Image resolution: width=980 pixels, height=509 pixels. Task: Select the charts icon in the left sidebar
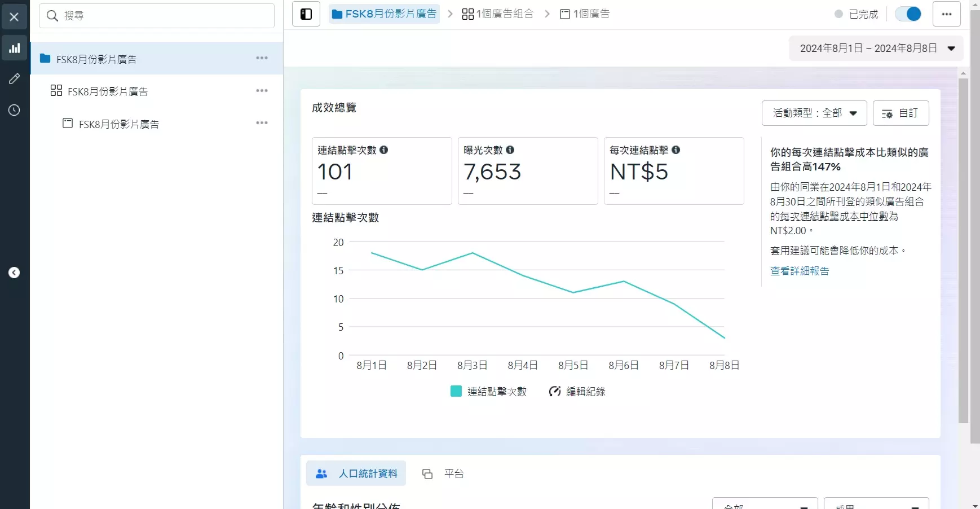14,47
